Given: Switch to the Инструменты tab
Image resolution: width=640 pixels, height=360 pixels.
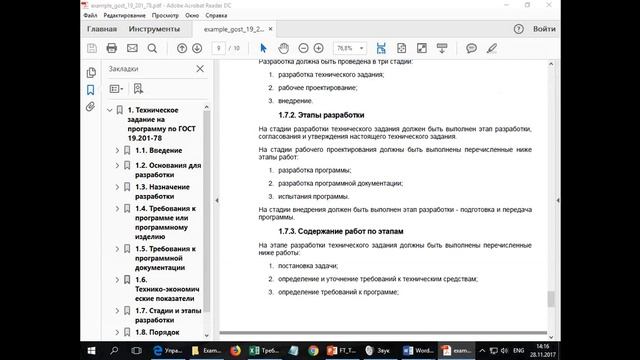Looking at the screenshot, I should [x=154, y=29].
